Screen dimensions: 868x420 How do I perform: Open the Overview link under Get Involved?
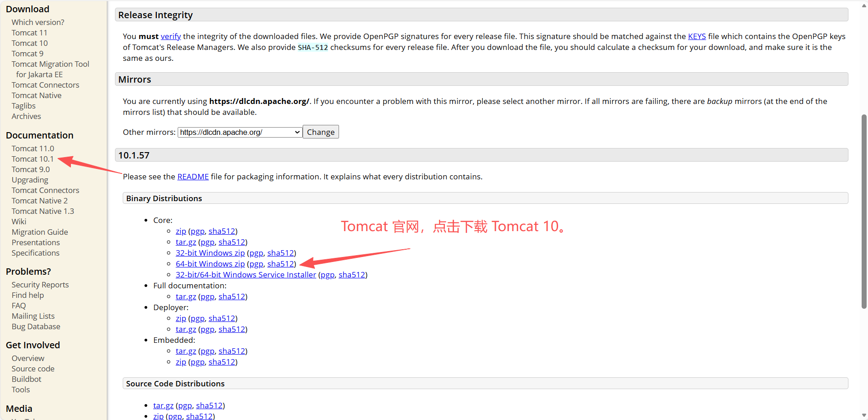click(28, 358)
